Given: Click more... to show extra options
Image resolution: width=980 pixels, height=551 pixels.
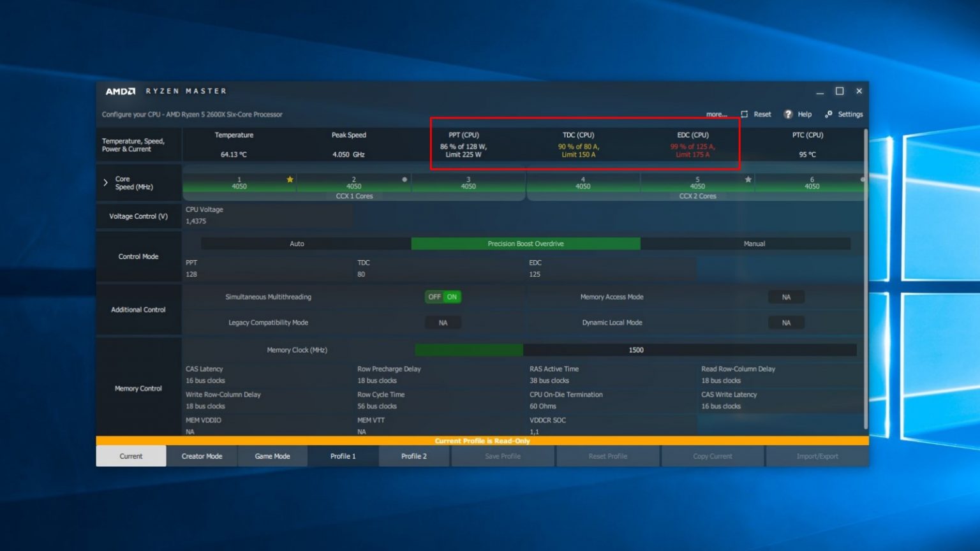Looking at the screenshot, I should coord(716,115).
